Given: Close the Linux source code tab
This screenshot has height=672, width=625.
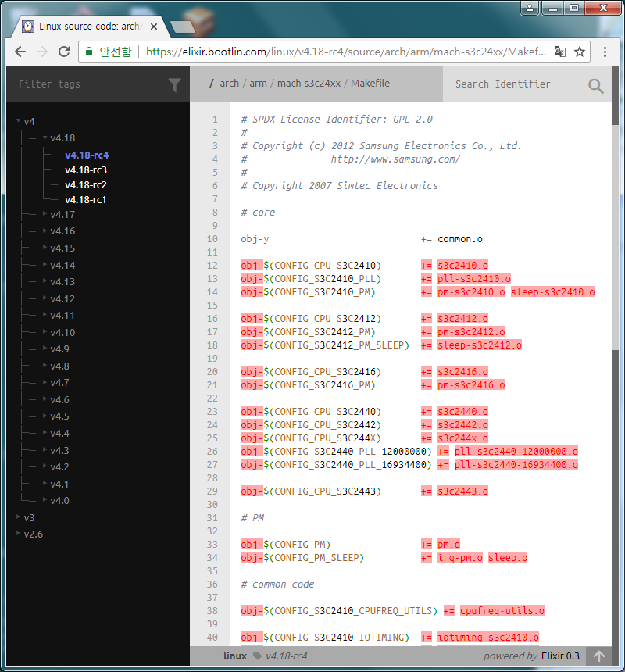Looking at the screenshot, I should click(154, 27).
